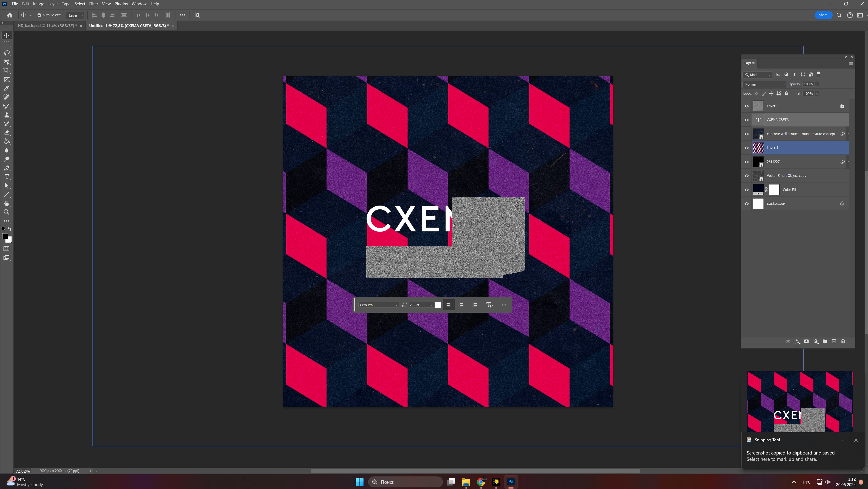Toggle the Auto-Select checkbox
Image resolution: width=868 pixels, height=489 pixels.
tap(39, 15)
